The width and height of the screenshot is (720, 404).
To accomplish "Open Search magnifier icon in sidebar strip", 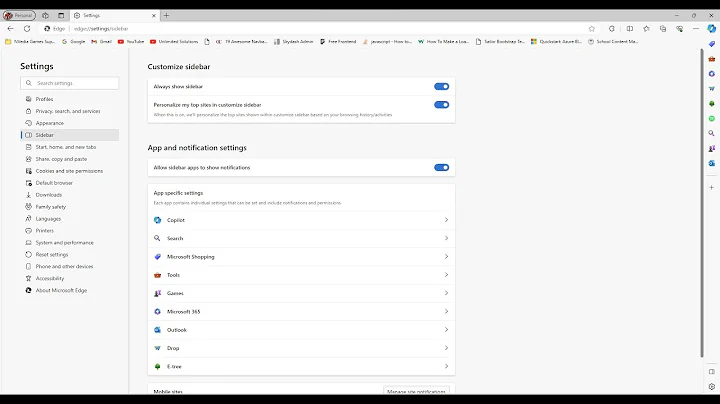I will 711,133.
